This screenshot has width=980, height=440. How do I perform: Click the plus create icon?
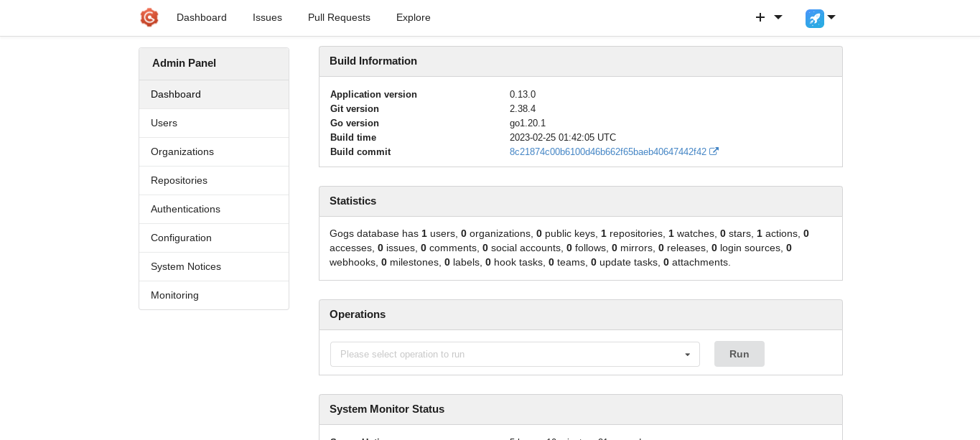[760, 17]
